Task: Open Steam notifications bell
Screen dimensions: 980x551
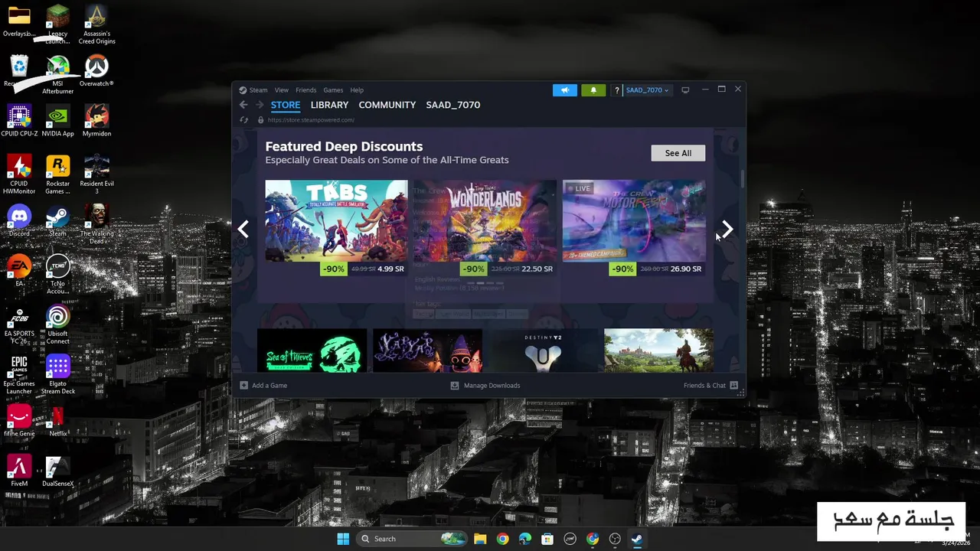Action: (x=593, y=90)
